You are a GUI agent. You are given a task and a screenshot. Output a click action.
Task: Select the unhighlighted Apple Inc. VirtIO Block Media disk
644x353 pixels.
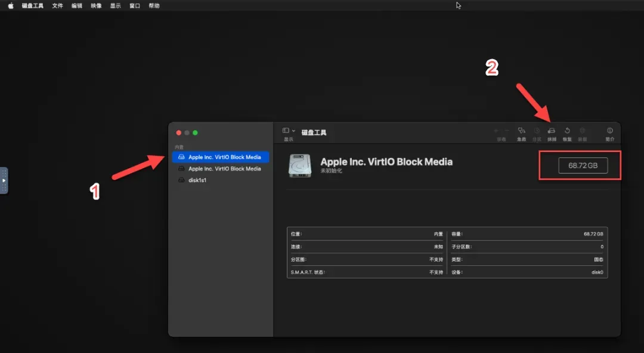point(221,169)
